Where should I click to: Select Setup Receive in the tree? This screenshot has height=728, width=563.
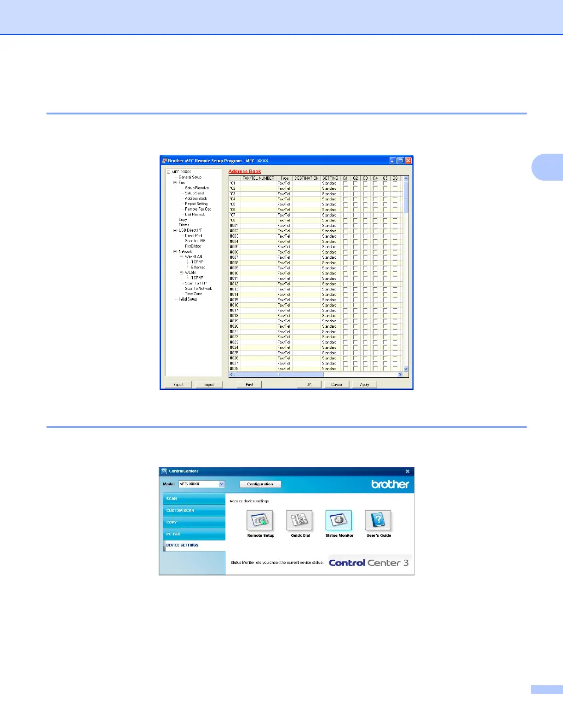tap(197, 188)
